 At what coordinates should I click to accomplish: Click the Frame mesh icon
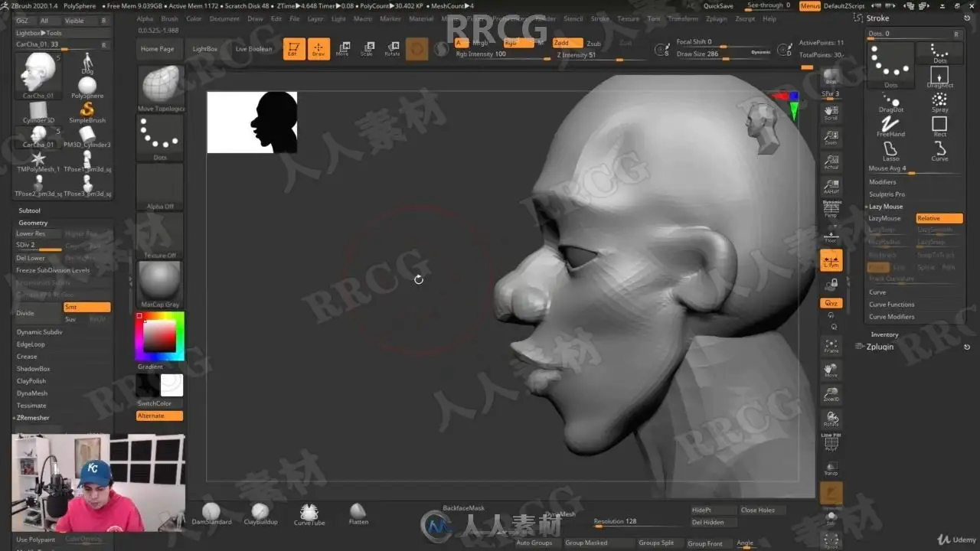[x=831, y=345]
